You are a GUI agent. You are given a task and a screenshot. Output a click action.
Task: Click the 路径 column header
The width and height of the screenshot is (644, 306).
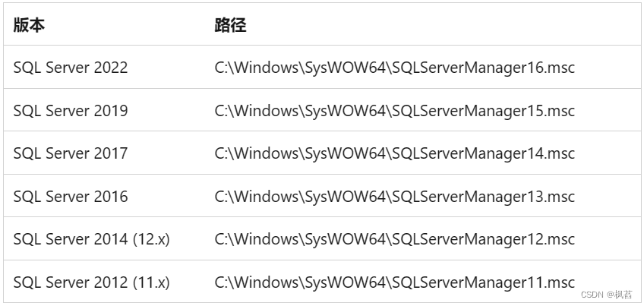coord(230,25)
